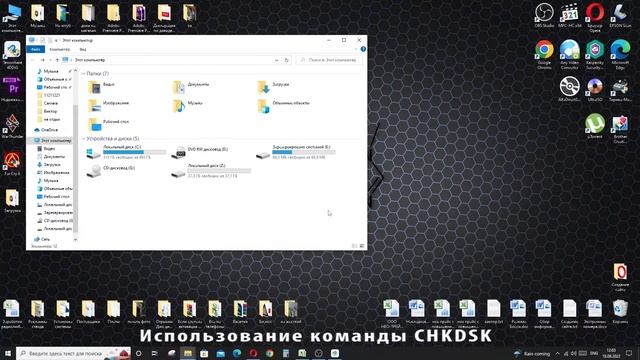Open Microsoft Edge desktop shortcut
The width and height of the screenshot is (640, 360).
click(620, 54)
